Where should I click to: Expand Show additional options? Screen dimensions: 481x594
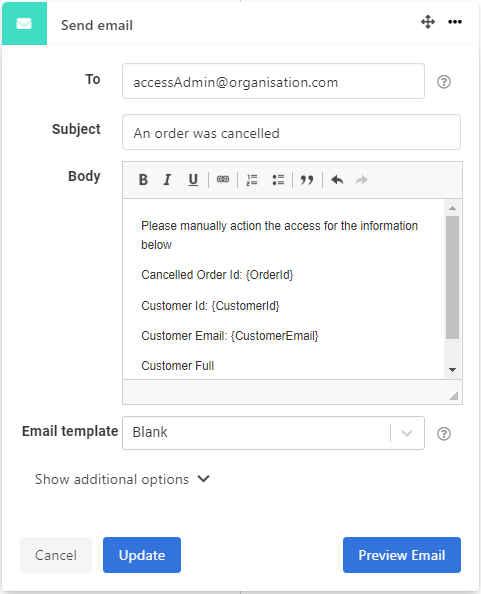coord(122,479)
